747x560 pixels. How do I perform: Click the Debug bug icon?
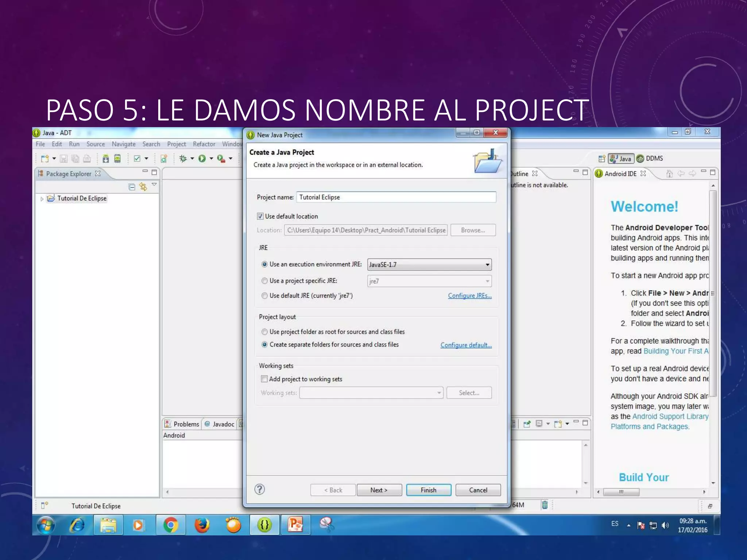(183, 159)
